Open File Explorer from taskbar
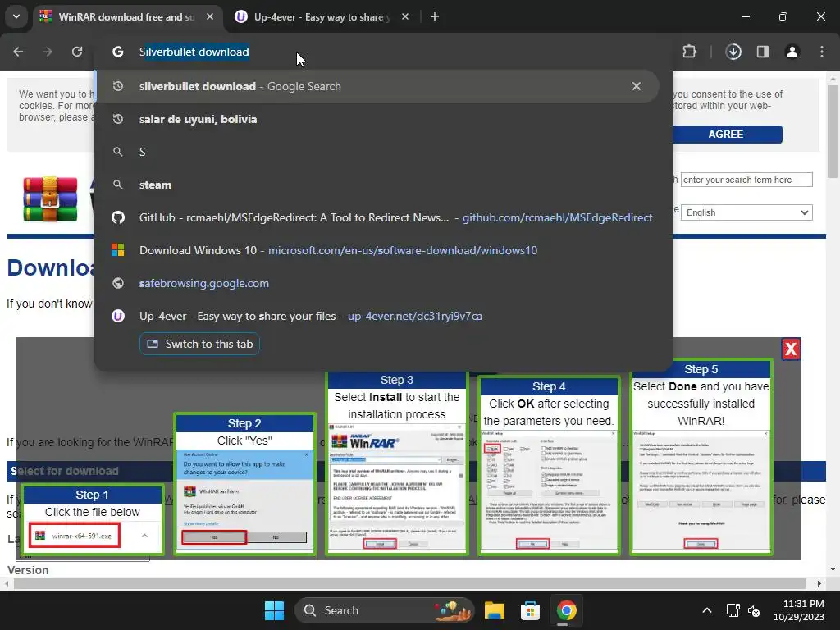The image size is (840, 630). (495, 610)
